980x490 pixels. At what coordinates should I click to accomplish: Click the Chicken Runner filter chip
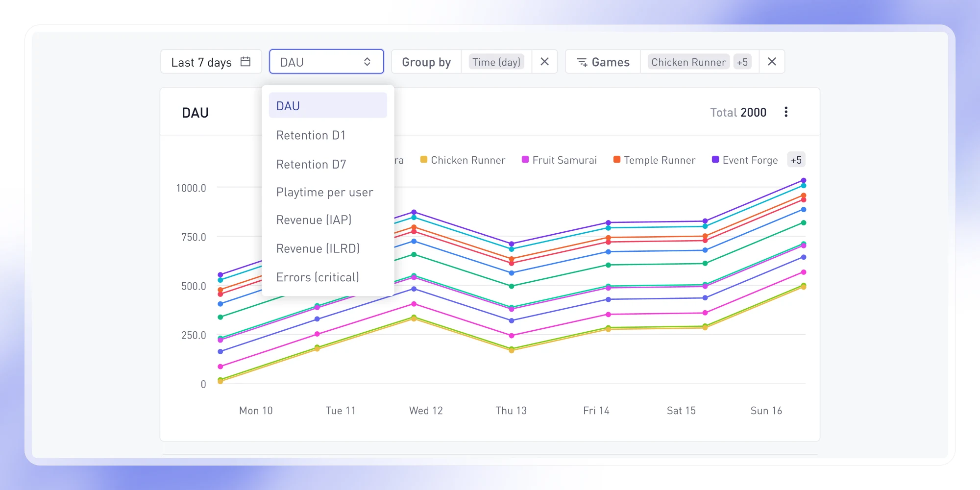click(x=688, y=62)
